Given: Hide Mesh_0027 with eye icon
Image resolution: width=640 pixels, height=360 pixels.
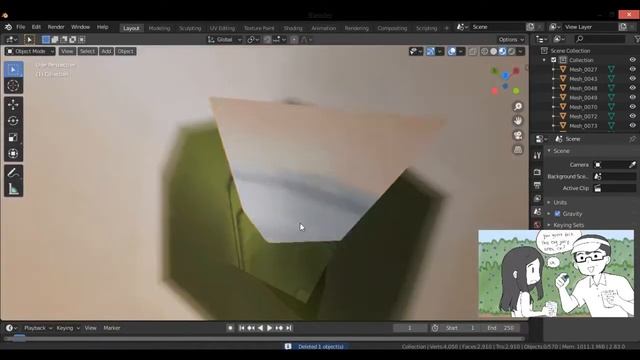Looking at the screenshot, I should click(x=632, y=69).
